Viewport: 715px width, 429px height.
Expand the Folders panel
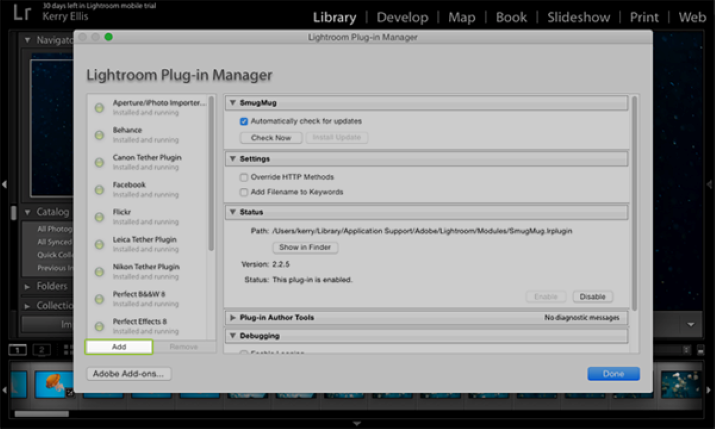27,287
